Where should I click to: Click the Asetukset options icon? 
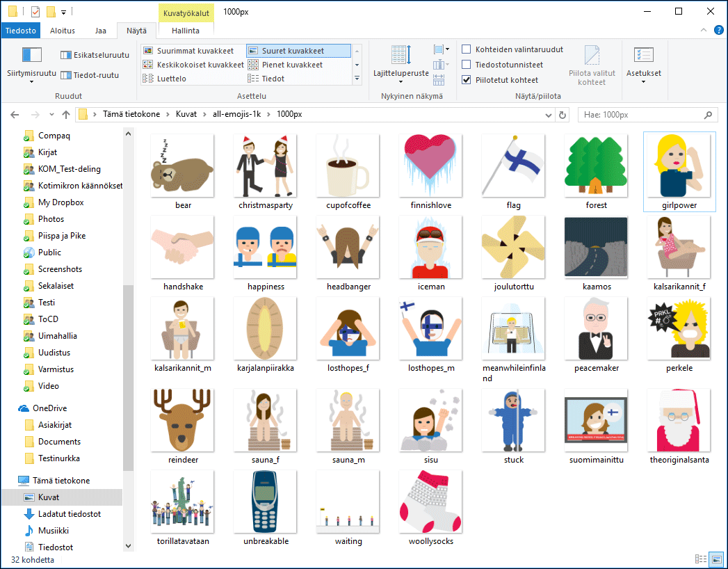643,56
